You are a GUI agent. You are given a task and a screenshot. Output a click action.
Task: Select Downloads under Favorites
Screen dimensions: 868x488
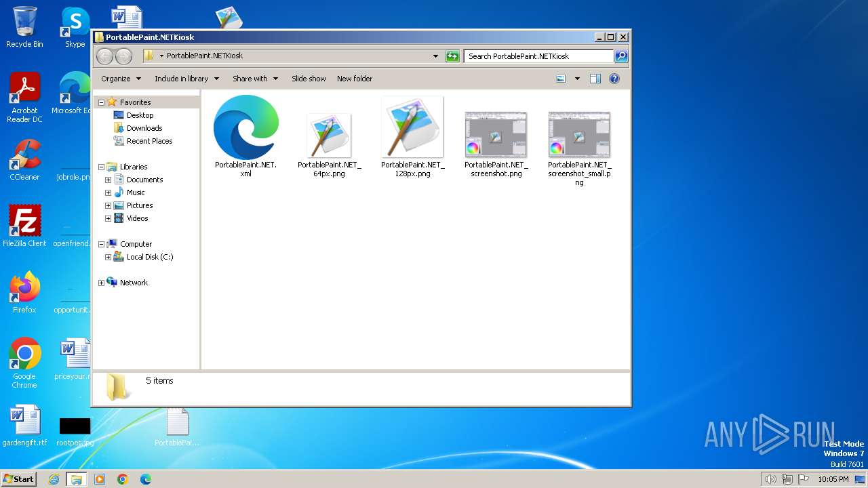(144, 128)
